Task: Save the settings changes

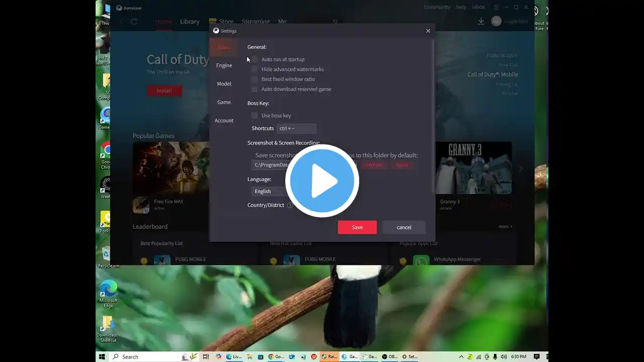Action: 357,227
